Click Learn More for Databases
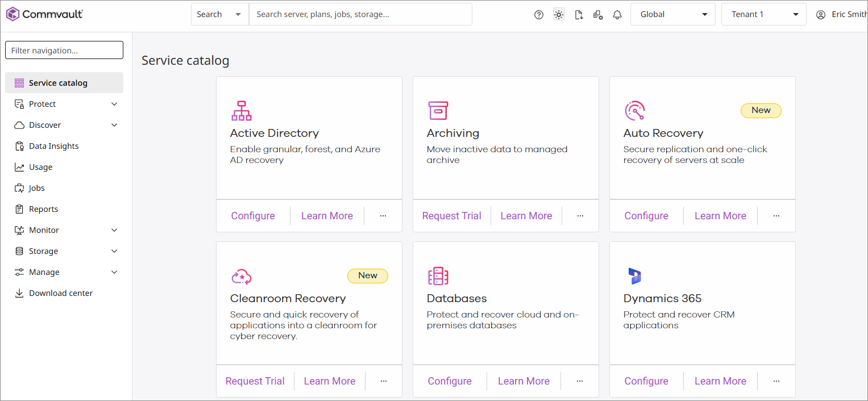This screenshot has height=401, width=868. tap(524, 381)
